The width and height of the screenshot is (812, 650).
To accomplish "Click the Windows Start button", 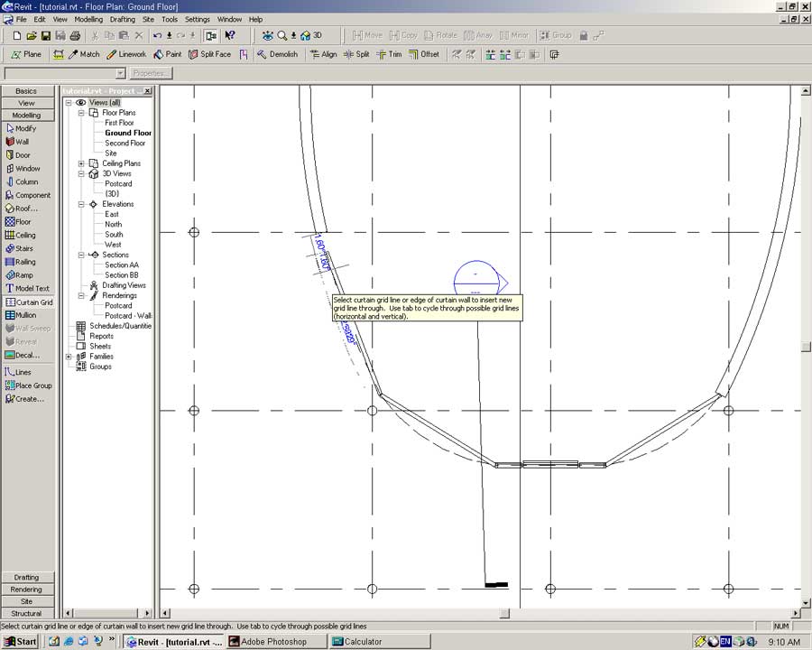I will pos(20,642).
